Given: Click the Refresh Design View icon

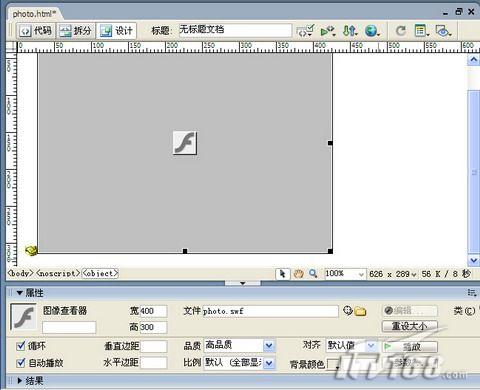Looking at the screenshot, I should click(401, 31).
